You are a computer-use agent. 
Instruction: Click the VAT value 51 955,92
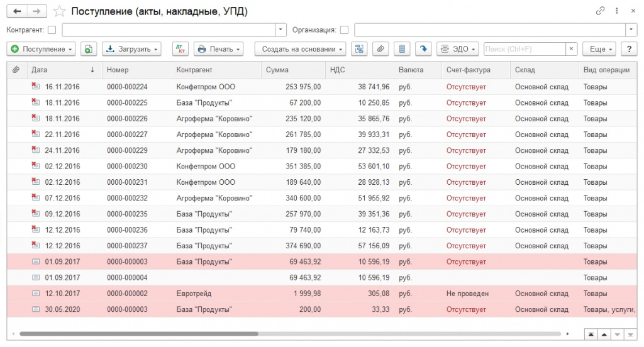pyautogui.click(x=374, y=198)
